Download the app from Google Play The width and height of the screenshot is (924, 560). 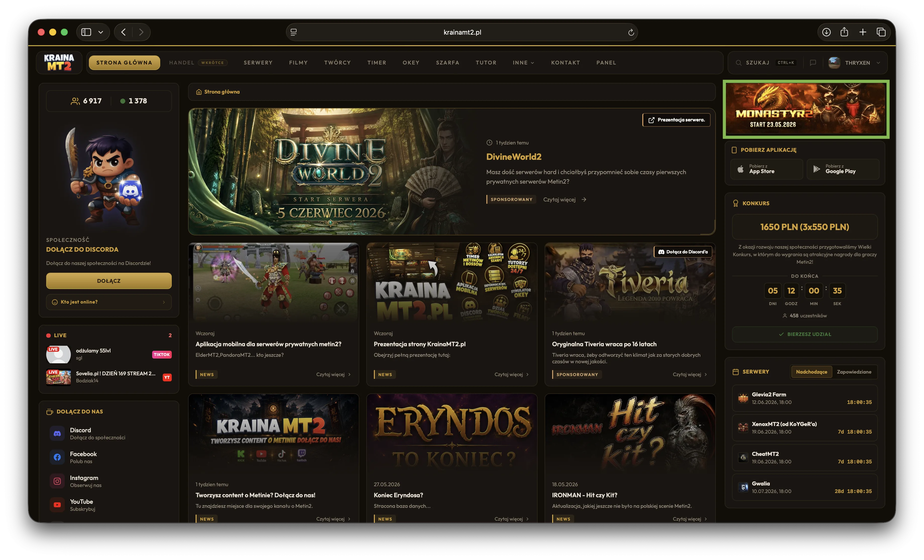coord(843,169)
